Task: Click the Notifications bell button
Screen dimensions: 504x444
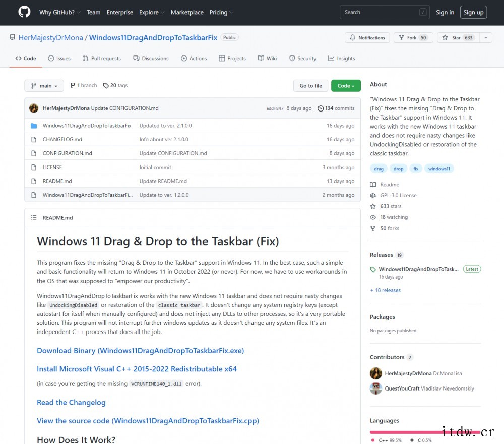Action: point(367,38)
